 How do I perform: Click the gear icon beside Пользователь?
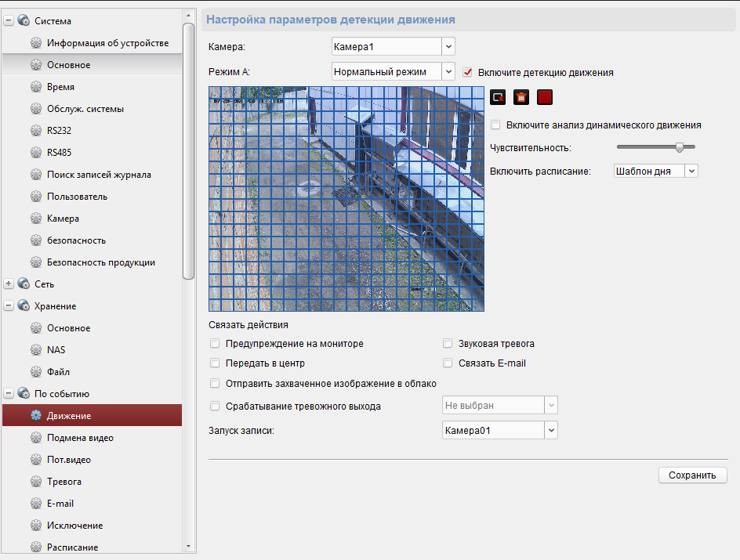(x=36, y=197)
